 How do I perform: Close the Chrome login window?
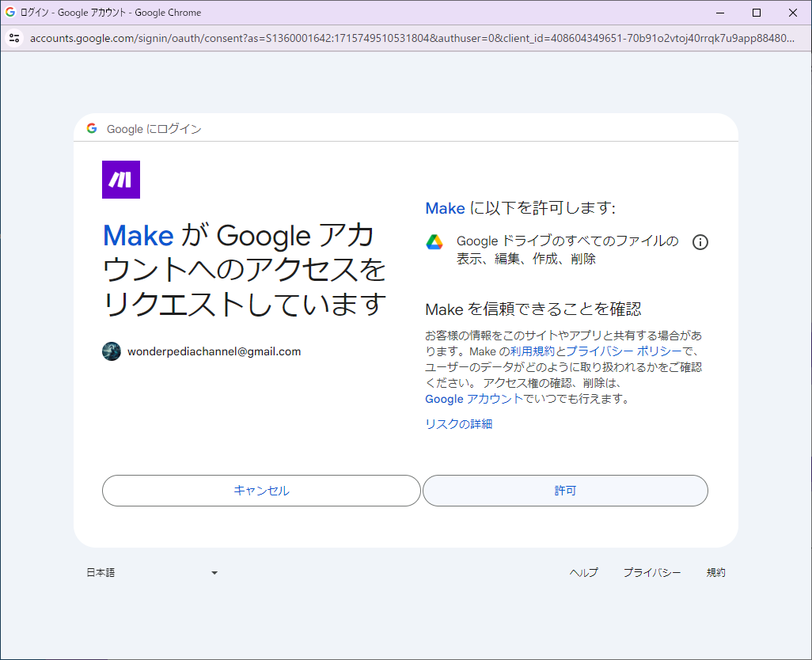[x=793, y=13]
